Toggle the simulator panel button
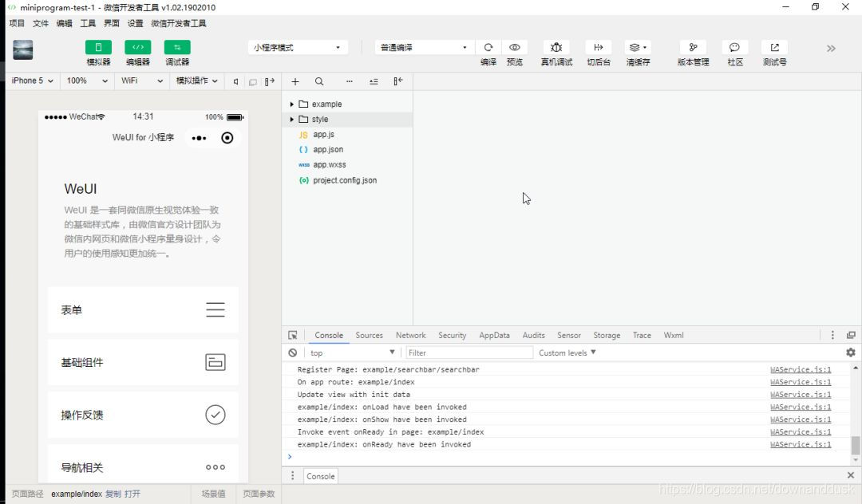Viewport: 862px width, 504px height. click(98, 47)
